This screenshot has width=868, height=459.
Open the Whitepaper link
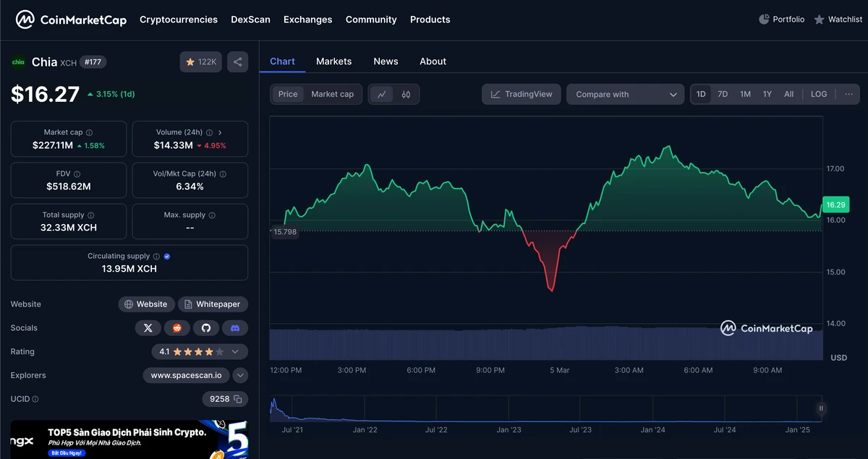point(213,304)
